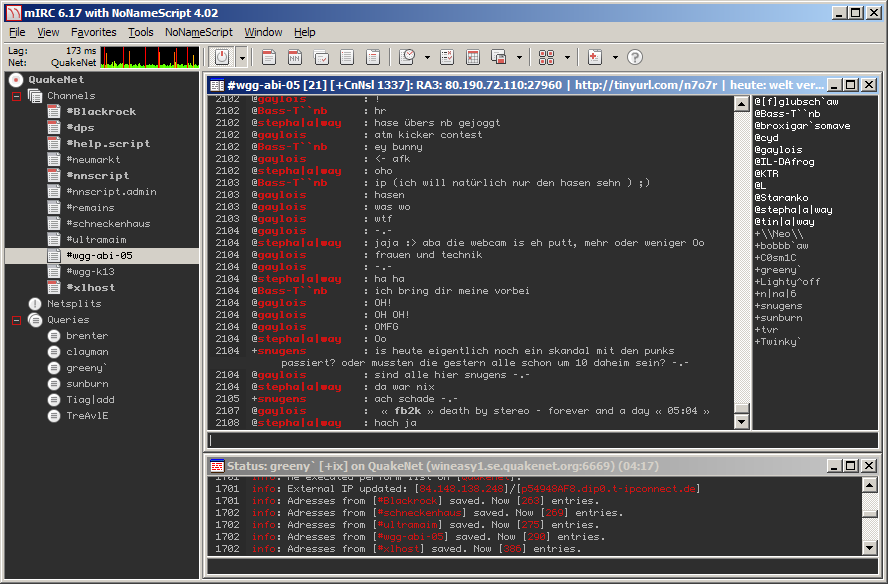
Task: Collapse the Channels tree node
Action: 16,96
